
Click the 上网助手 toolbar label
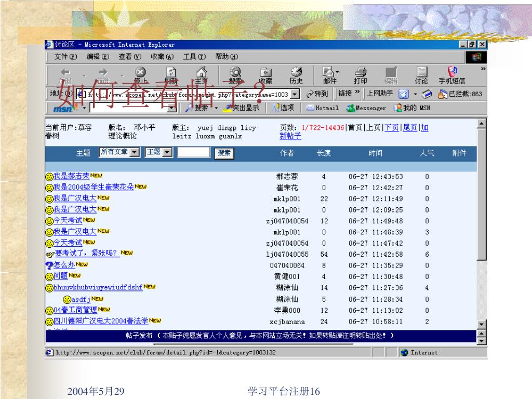tap(380, 94)
